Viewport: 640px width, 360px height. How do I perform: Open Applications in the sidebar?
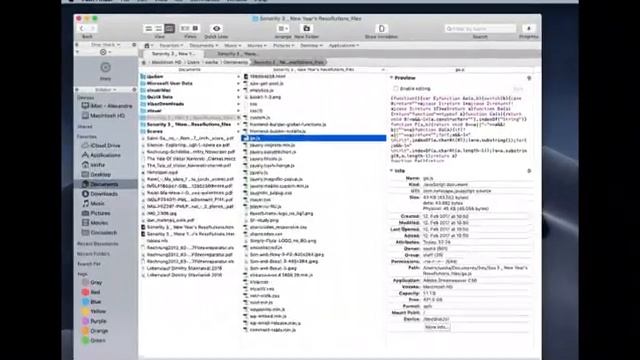(x=101, y=156)
